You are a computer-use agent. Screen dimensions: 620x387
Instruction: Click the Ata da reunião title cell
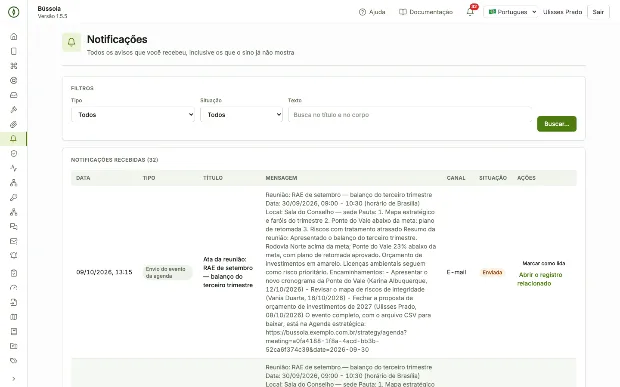pos(228,272)
